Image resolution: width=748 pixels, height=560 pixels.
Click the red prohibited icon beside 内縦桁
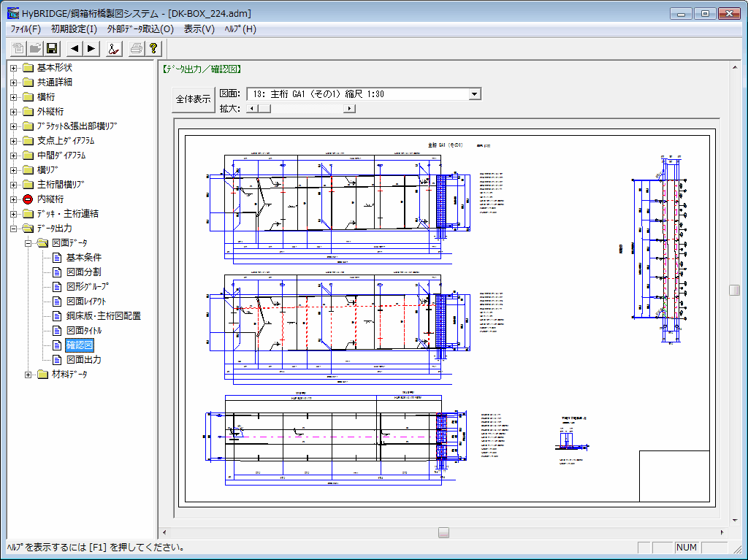point(28,199)
